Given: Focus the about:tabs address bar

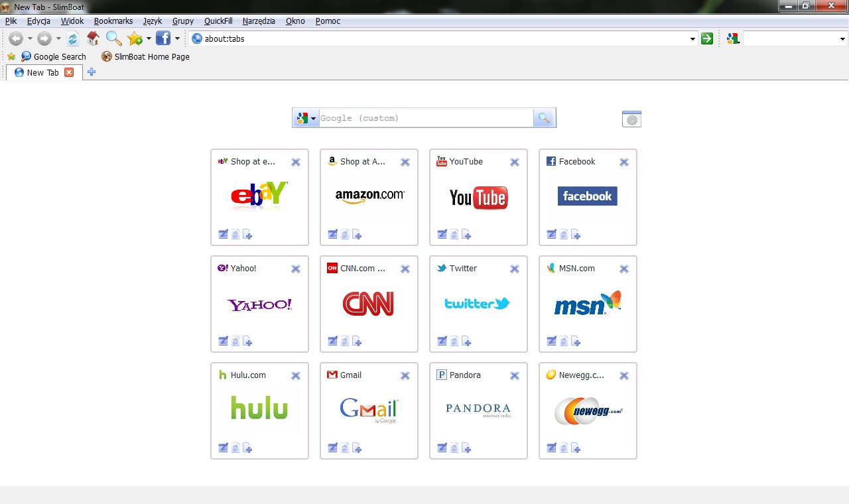Looking at the screenshot, I should (x=444, y=38).
